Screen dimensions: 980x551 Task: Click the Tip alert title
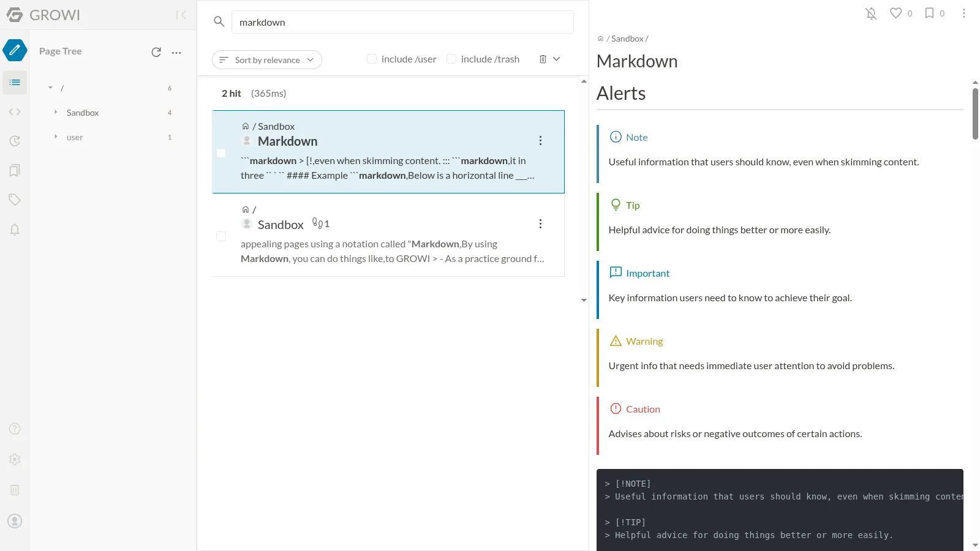(x=633, y=205)
